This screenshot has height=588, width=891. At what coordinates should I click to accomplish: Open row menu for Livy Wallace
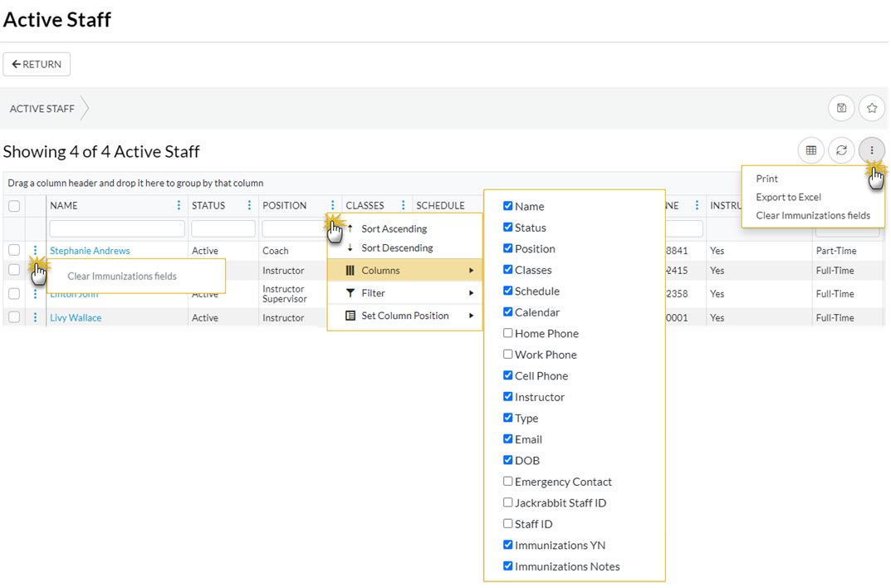coord(35,317)
